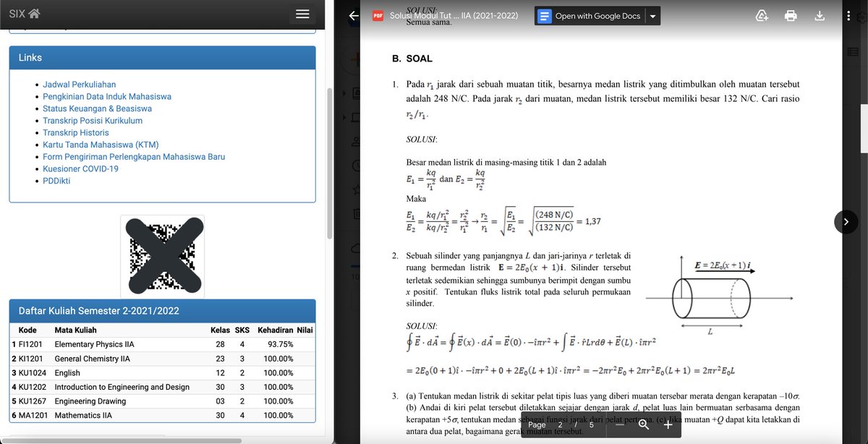Click course code KI1201
This screenshot has width=868, height=444.
[30, 359]
